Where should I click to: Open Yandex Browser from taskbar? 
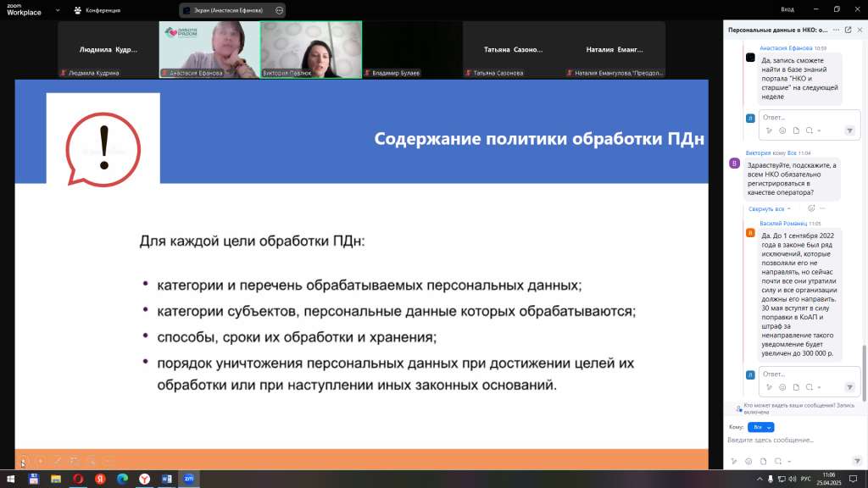pyautogui.click(x=144, y=479)
